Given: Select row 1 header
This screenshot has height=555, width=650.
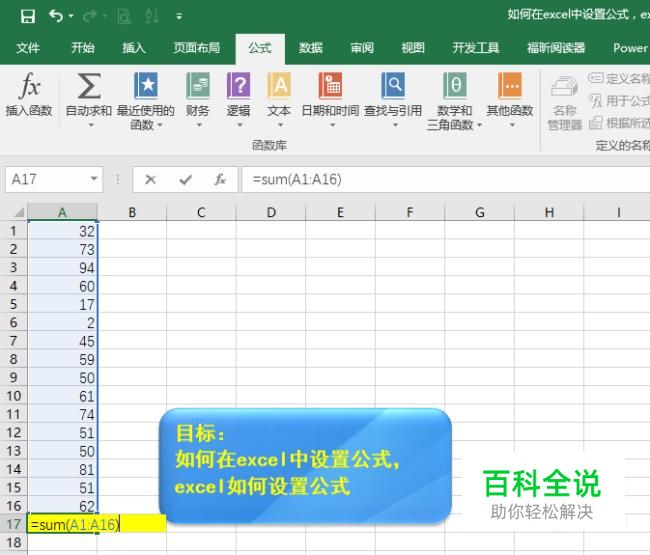Looking at the screenshot, I should point(13,231).
